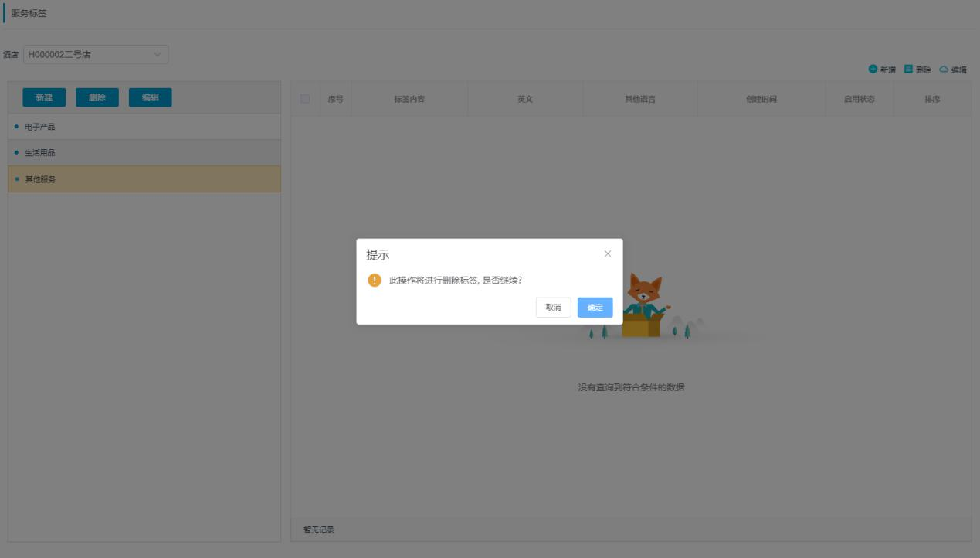Click the 确定 button in the dialog
Viewport: 980px width, 558px height.
coord(595,308)
